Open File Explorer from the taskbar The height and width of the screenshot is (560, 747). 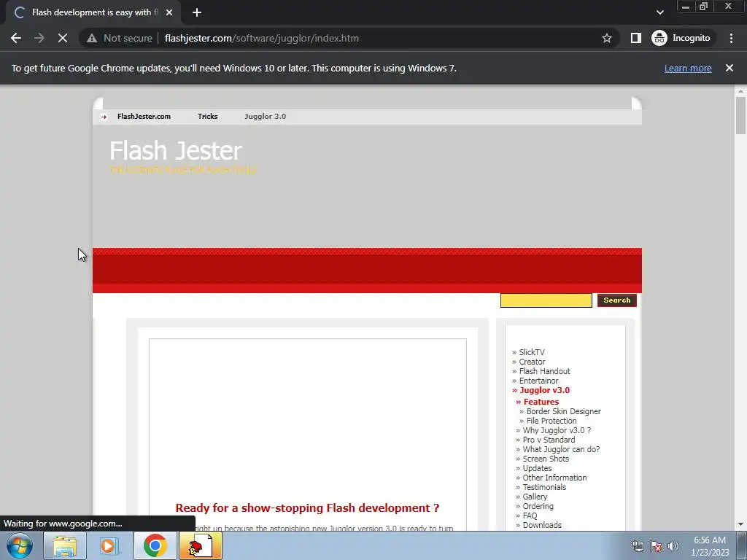tap(65, 545)
